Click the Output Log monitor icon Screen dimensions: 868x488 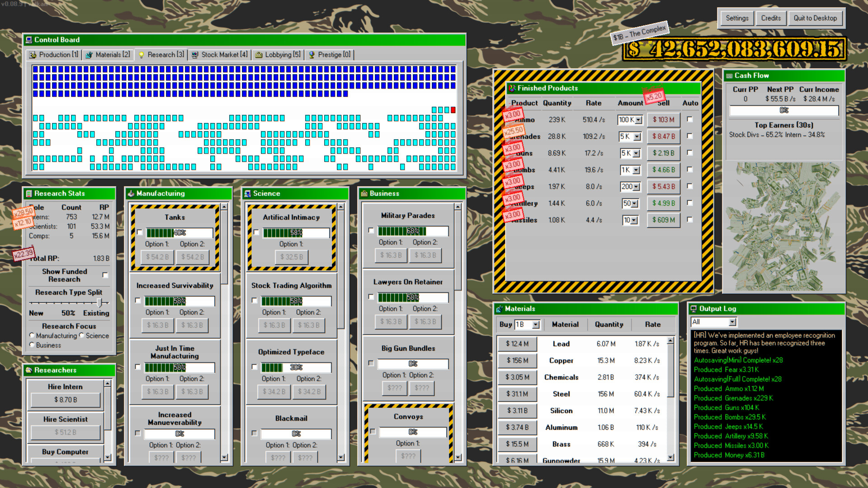click(693, 309)
